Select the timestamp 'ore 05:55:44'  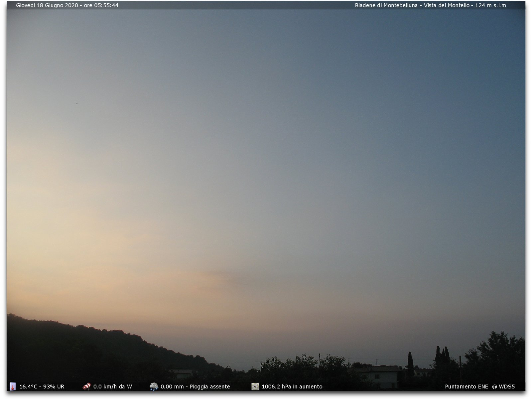101,5
